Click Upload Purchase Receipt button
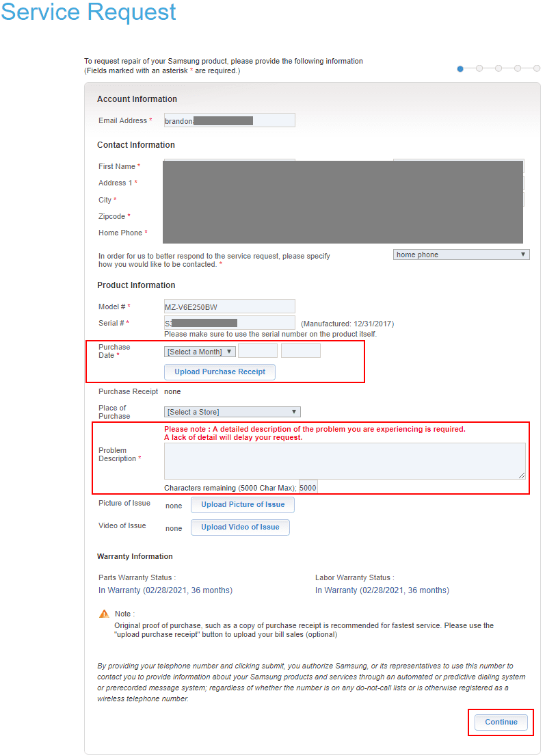 click(x=220, y=372)
